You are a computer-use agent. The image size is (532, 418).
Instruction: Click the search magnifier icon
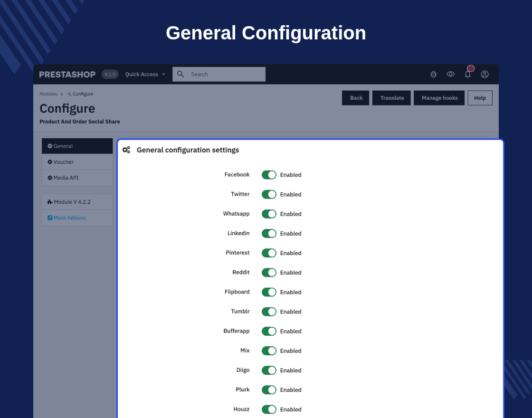click(x=180, y=74)
